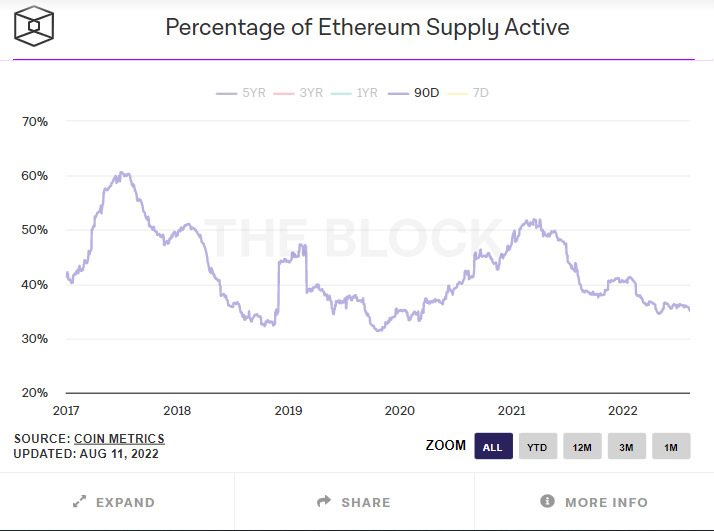Viewport: 714px width, 531px height.
Task: Toggle the 3YR series in legend
Action: coord(302,93)
